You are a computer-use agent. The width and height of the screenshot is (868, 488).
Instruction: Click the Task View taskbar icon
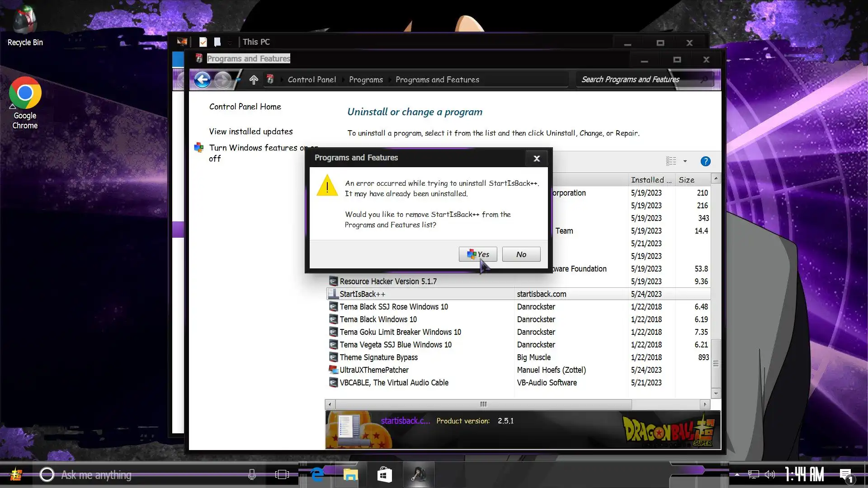click(x=282, y=475)
